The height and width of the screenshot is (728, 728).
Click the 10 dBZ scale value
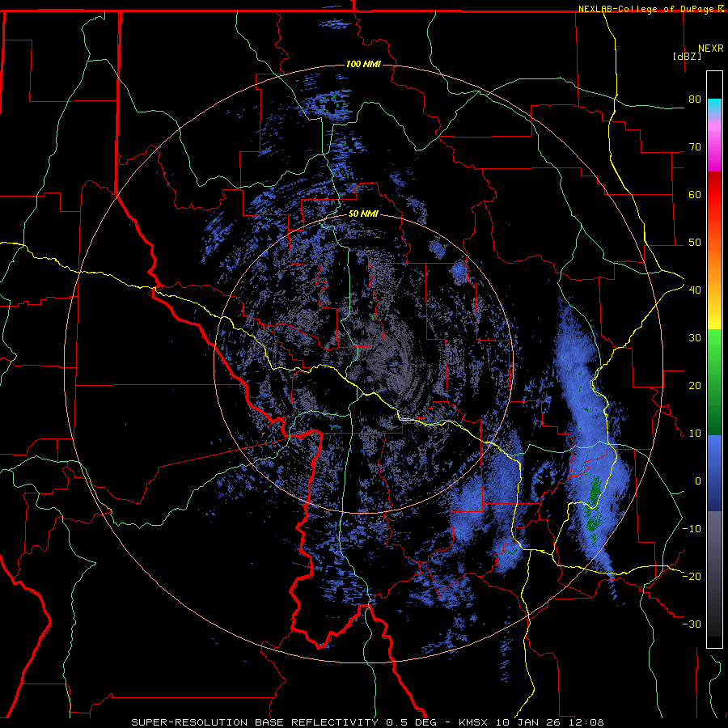coord(695,434)
